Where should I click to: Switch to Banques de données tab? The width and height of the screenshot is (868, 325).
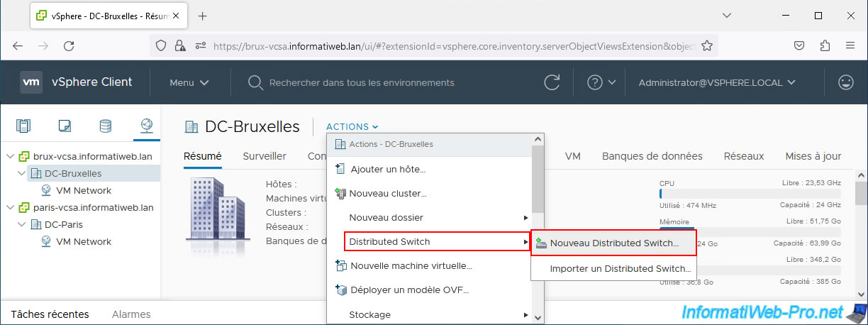[x=652, y=156]
